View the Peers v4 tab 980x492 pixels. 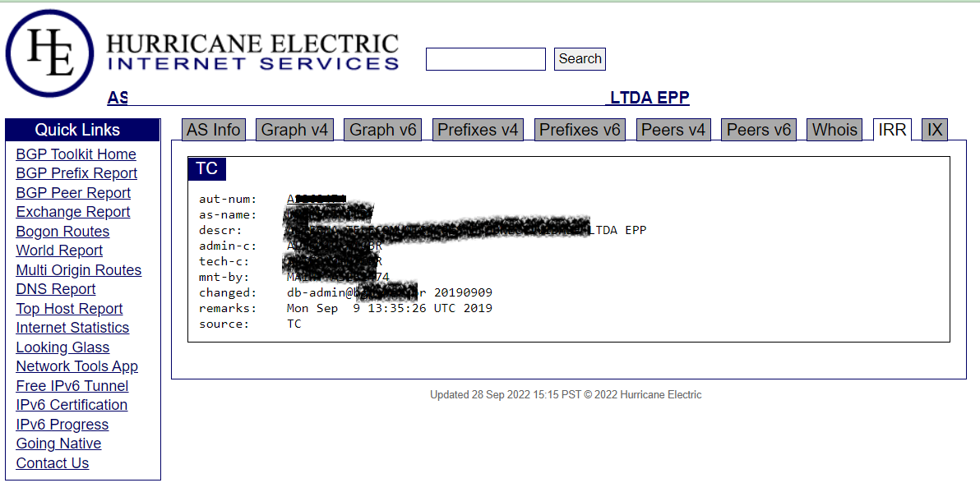(x=673, y=130)
